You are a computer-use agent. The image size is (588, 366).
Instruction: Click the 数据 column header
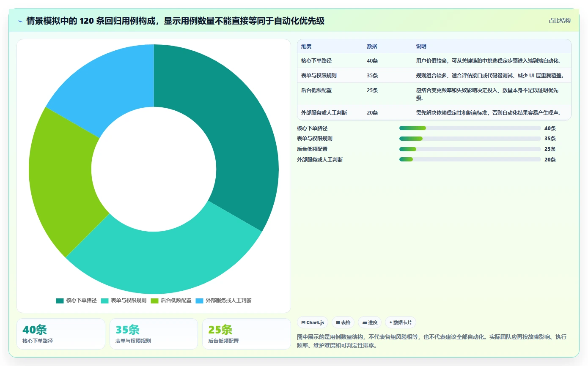tap(372, 46)
